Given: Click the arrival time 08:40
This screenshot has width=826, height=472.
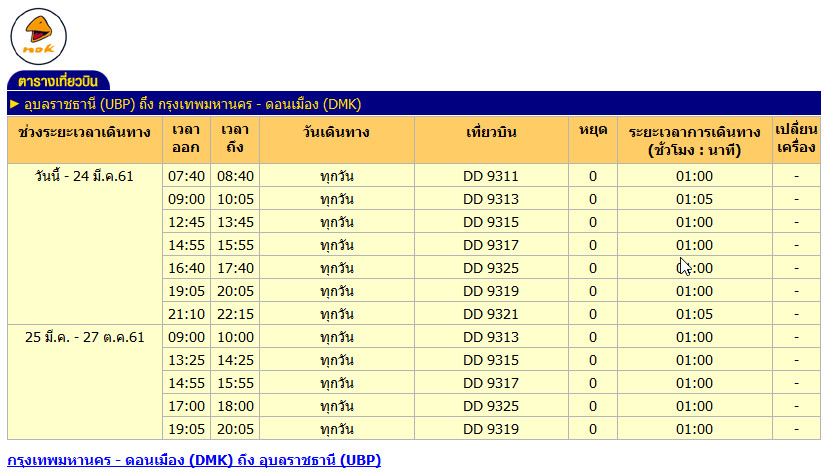Looking at the screenshot, I should click(235, 176).
